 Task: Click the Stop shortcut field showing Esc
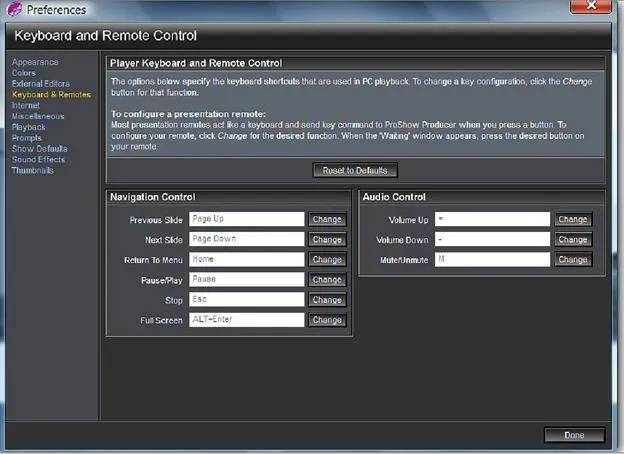[x=245, y=300]
